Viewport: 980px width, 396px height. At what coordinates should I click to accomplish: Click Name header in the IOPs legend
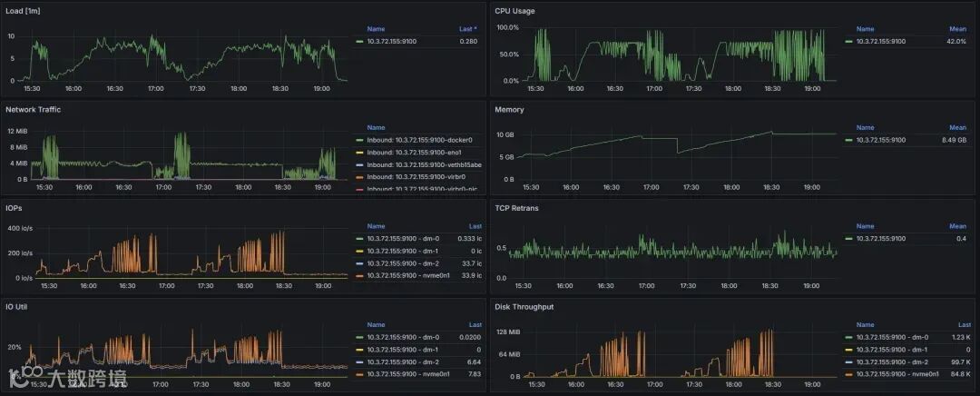(377, 226)
